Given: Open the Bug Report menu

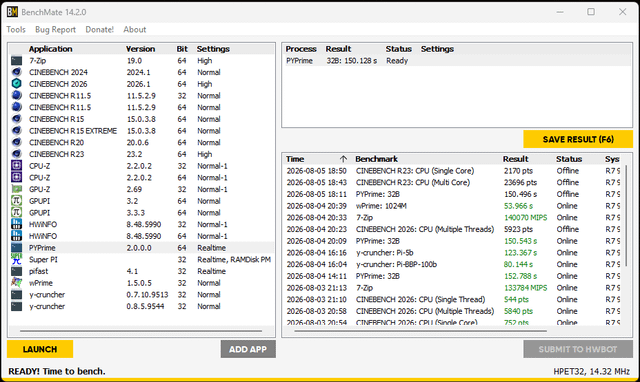Looking at the screenshot, I should (56, 29).
